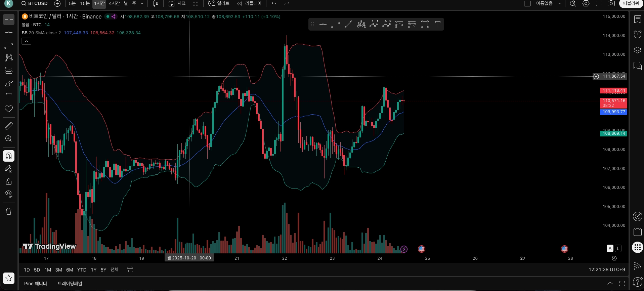
Task: Open the candlestick chart type selector
Action: [x=156, y=3]
